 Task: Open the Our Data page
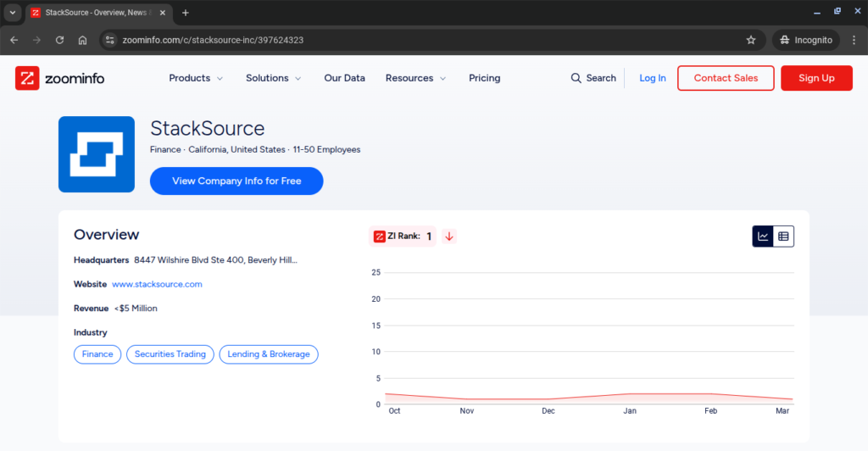(344, 78)
